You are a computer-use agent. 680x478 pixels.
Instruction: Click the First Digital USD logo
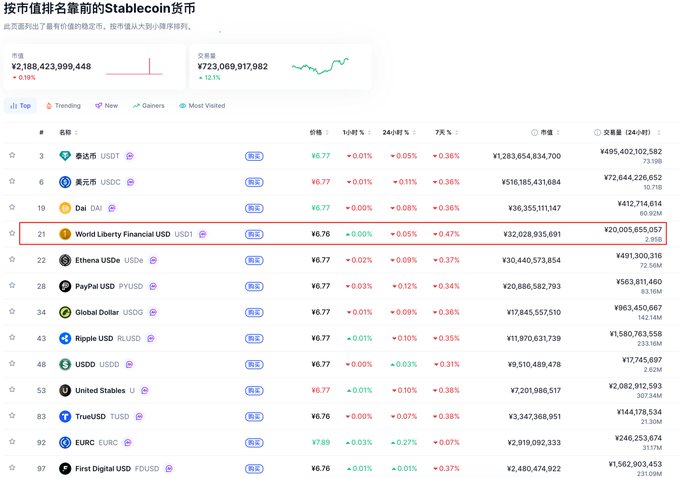click(x=65, y=468)
